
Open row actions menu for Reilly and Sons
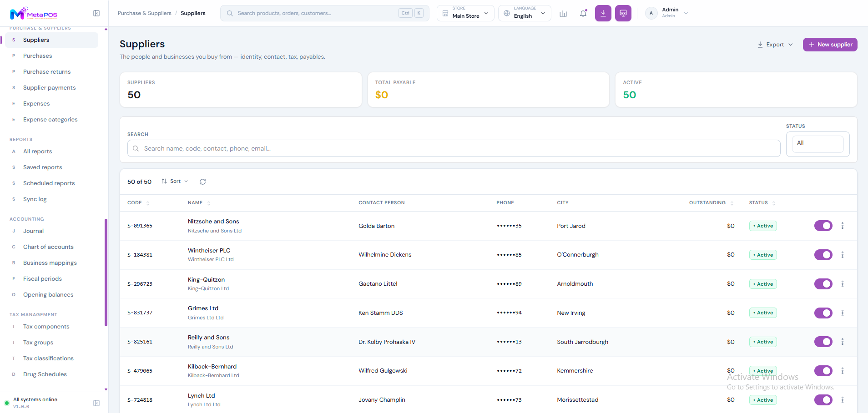pyautogui.click(x=843, y=342)
